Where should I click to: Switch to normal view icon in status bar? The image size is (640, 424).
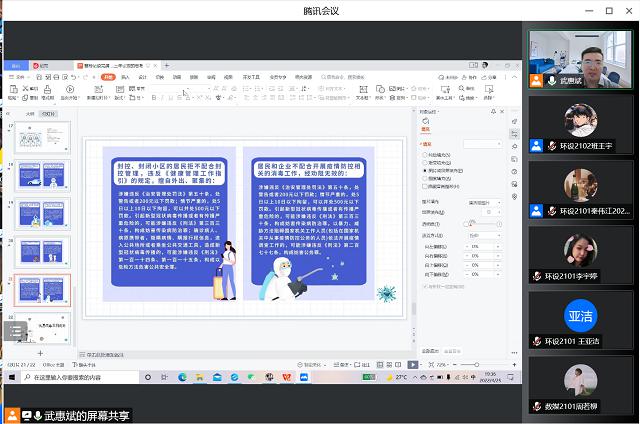[380, 364]
